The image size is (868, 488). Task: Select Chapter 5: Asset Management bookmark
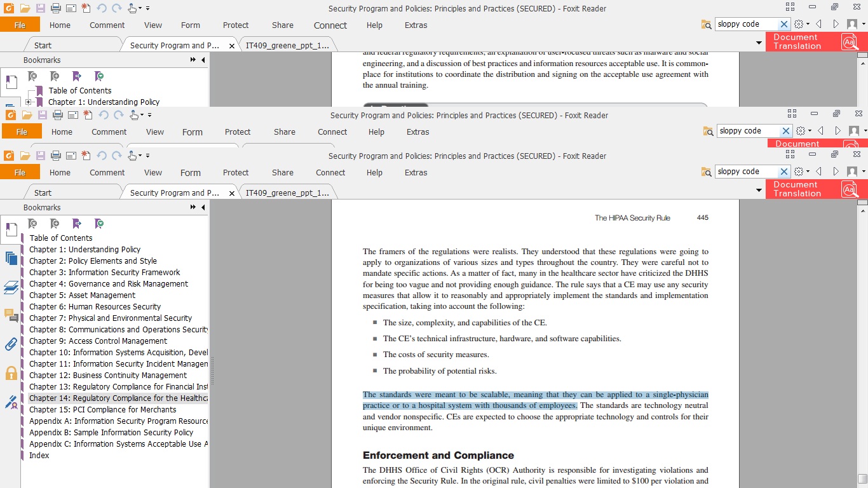pyautogui.click(x=82, y=295)
